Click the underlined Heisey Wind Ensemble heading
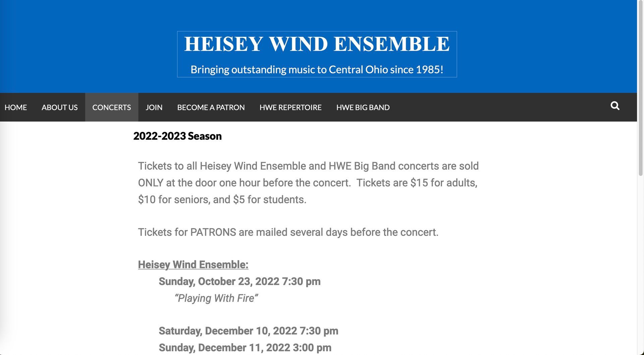This screenshot has width=644, height=355. click(193, 264)
